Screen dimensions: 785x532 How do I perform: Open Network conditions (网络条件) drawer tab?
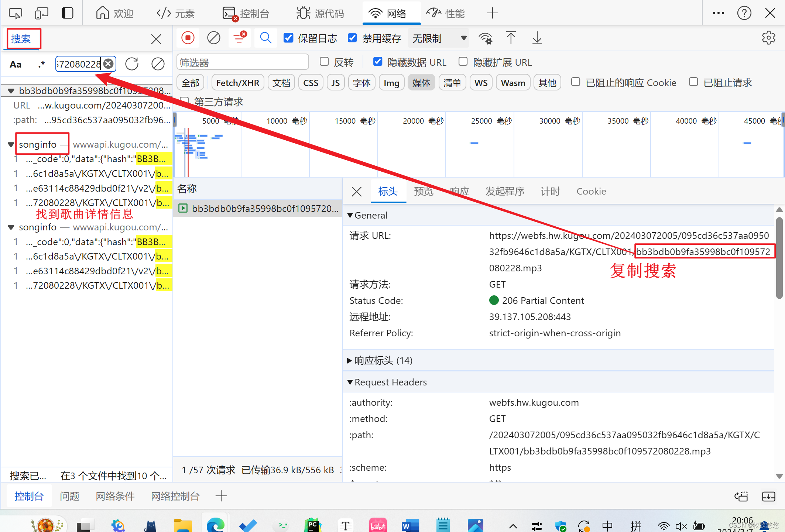pos(115,496)
